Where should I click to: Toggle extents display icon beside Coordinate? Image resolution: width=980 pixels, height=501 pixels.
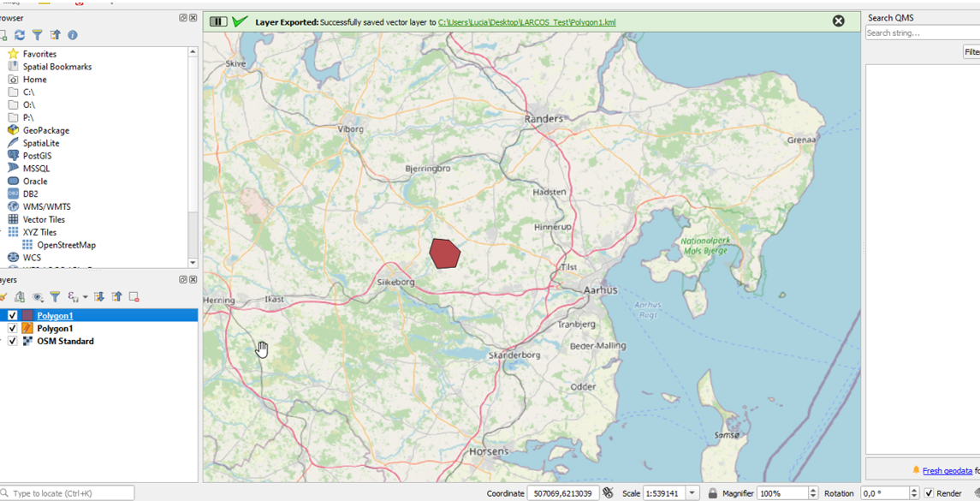[610, 493]
